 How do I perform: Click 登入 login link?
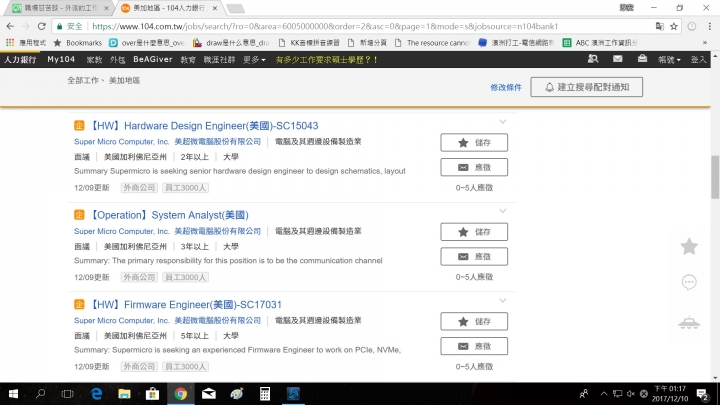698,59
